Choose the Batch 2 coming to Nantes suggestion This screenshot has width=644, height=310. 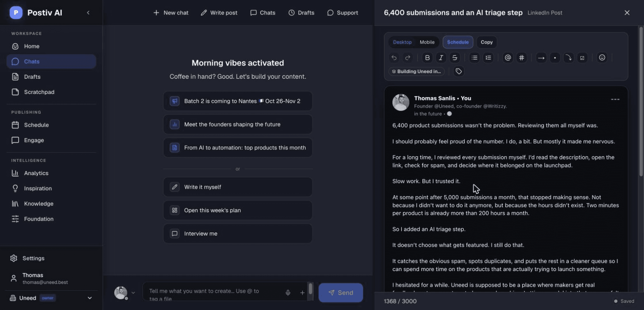pyautogui.click(x=238, y=101)
